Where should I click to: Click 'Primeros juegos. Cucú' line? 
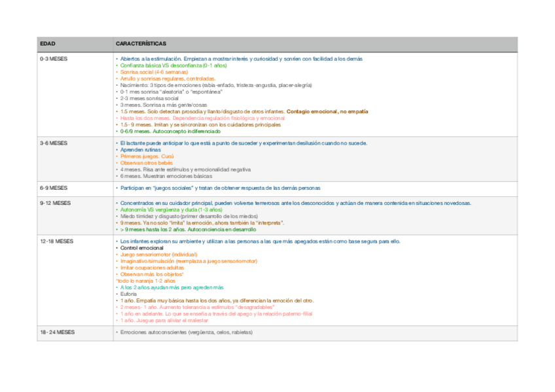tap(147, 156)
